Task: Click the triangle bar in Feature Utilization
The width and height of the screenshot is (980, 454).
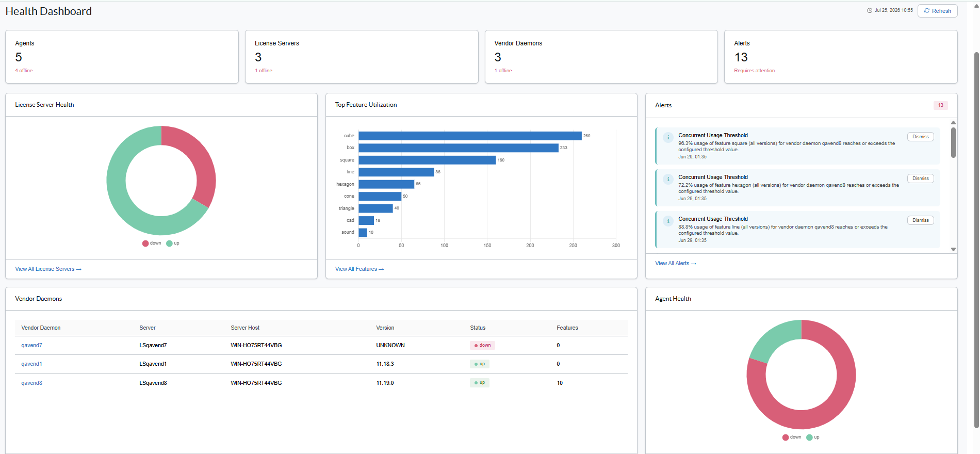Action: click(375, 208)
